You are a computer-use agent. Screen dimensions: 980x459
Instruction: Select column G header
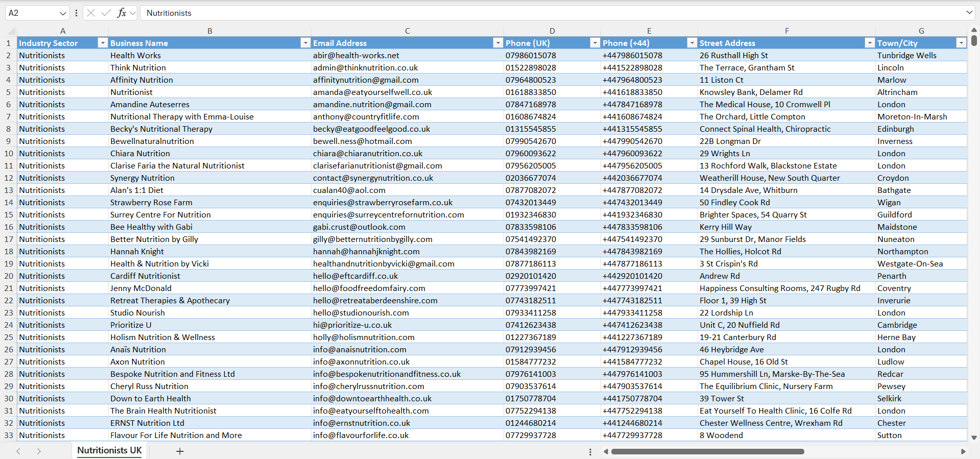(x=921, y=31)
